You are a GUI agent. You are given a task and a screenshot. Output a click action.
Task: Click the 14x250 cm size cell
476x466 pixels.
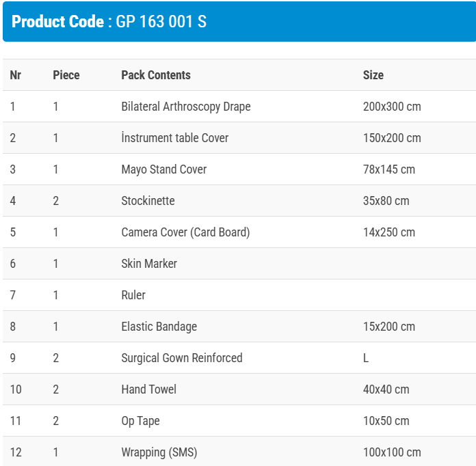389,232
